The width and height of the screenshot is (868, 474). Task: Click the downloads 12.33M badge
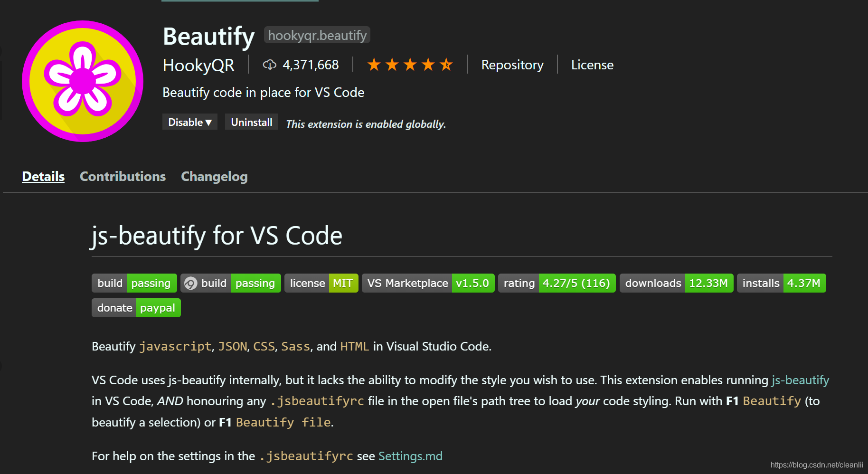pos(677,283)
